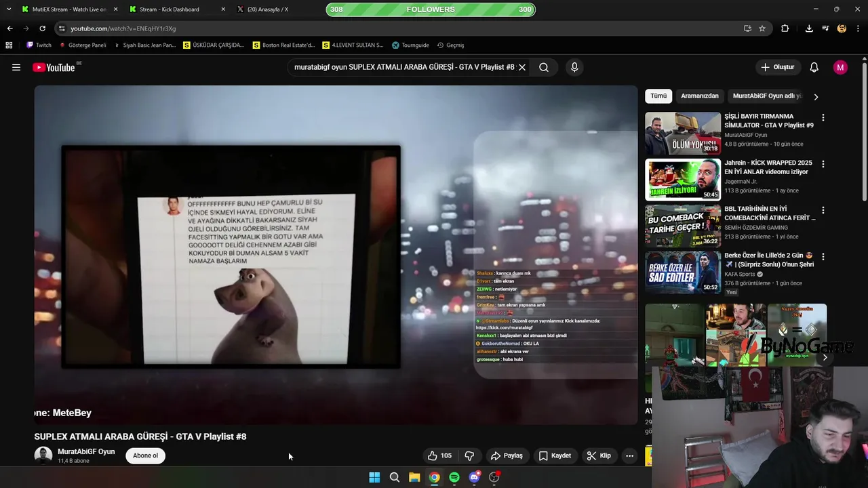Open the browser extensions puzzle icon

785,28
